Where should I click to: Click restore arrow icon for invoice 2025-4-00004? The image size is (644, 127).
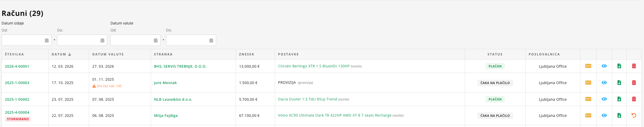634,115
